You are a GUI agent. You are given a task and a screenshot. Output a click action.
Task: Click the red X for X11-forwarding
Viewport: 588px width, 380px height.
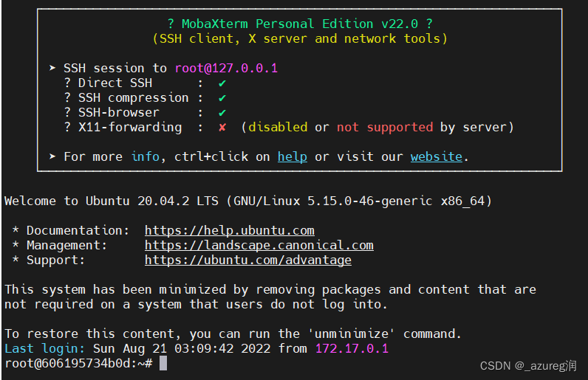coord(222,128)
